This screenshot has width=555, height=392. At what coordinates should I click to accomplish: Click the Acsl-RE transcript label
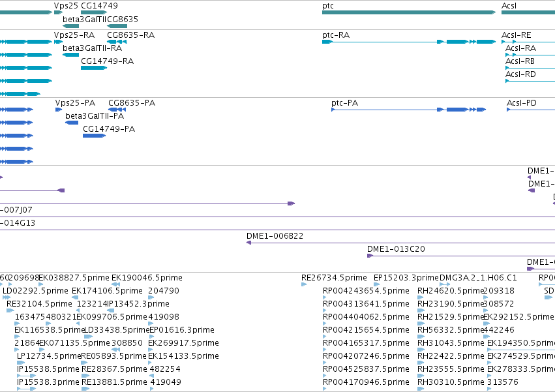(517, 35)
